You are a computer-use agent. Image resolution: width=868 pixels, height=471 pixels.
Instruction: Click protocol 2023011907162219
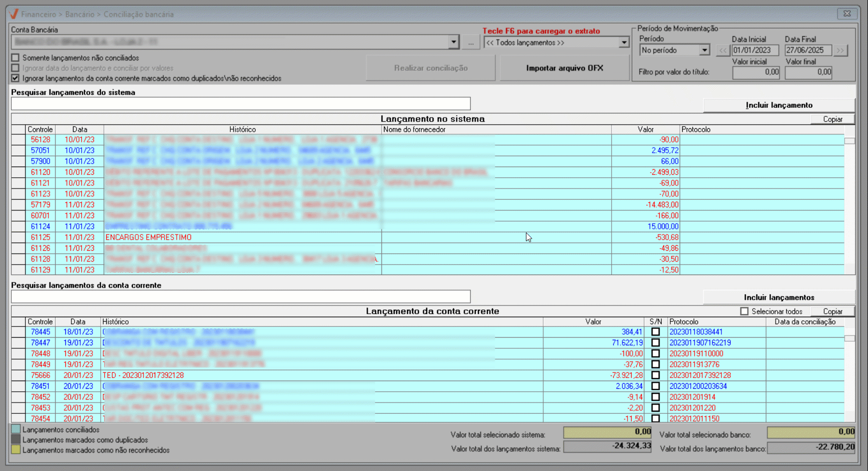700,343
